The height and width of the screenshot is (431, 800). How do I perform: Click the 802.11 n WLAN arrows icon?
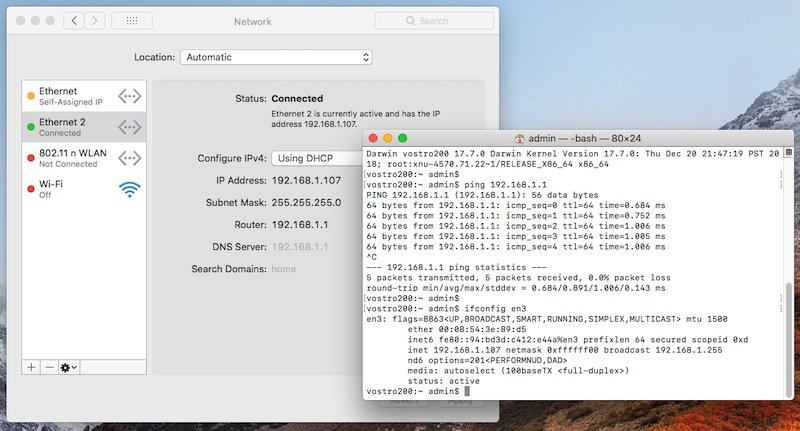(x=130, y=158)
